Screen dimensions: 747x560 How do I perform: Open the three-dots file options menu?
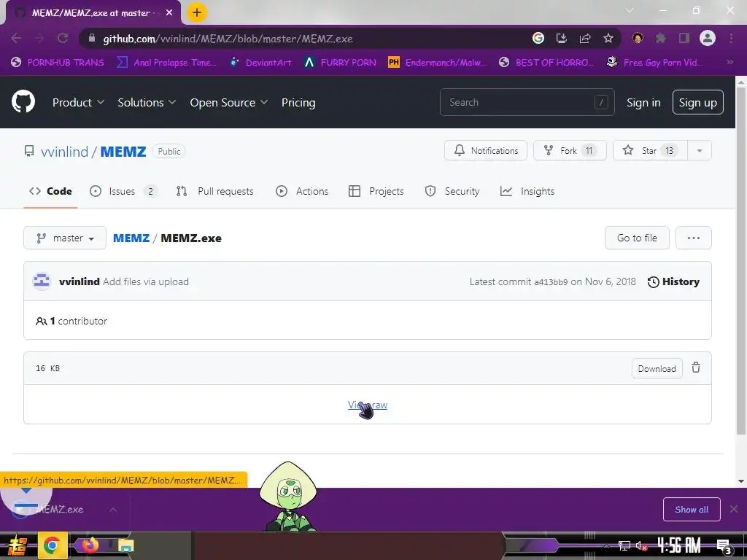[x=694, y=238]
